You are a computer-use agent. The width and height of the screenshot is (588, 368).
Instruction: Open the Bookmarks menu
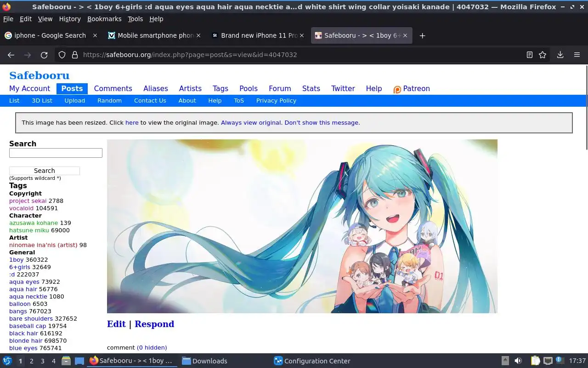104,19
